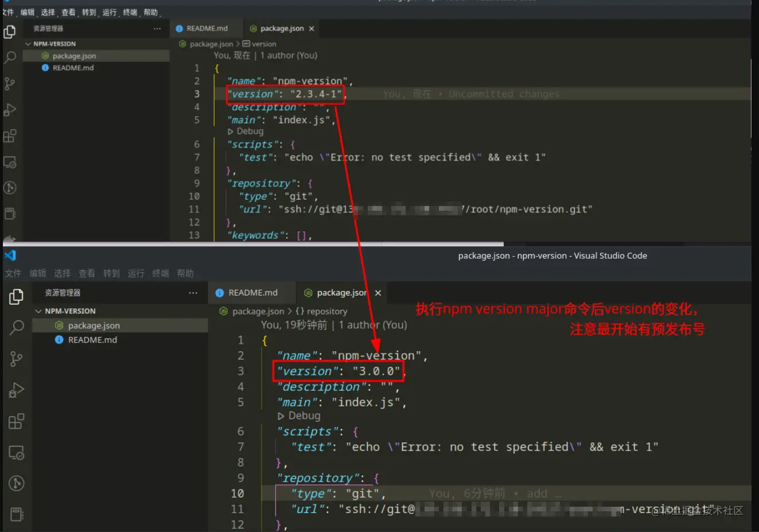
Task: Open Remote Explorer icon in upper window
Action: (10, 162)
